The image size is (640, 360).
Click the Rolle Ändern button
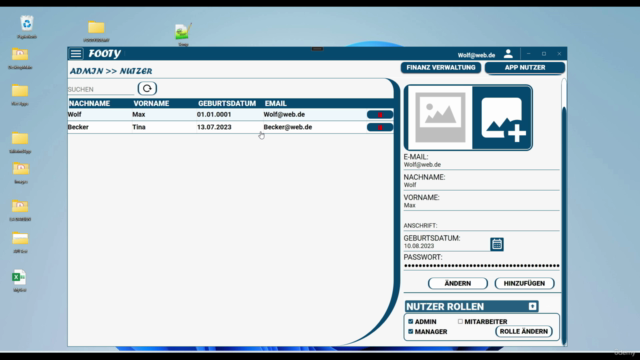524,331
